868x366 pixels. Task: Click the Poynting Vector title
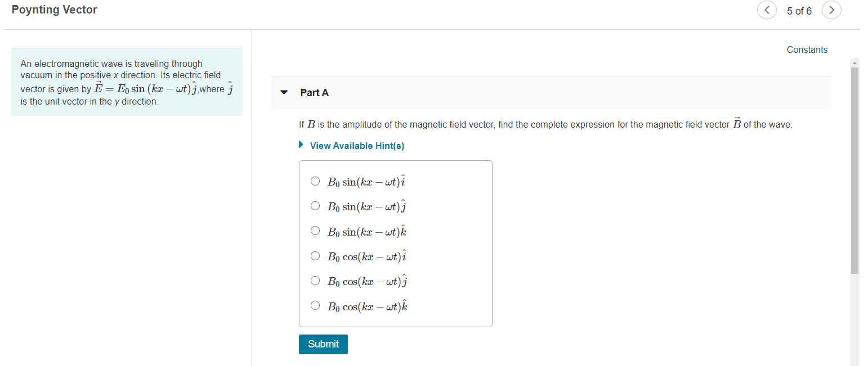point(54,10)
